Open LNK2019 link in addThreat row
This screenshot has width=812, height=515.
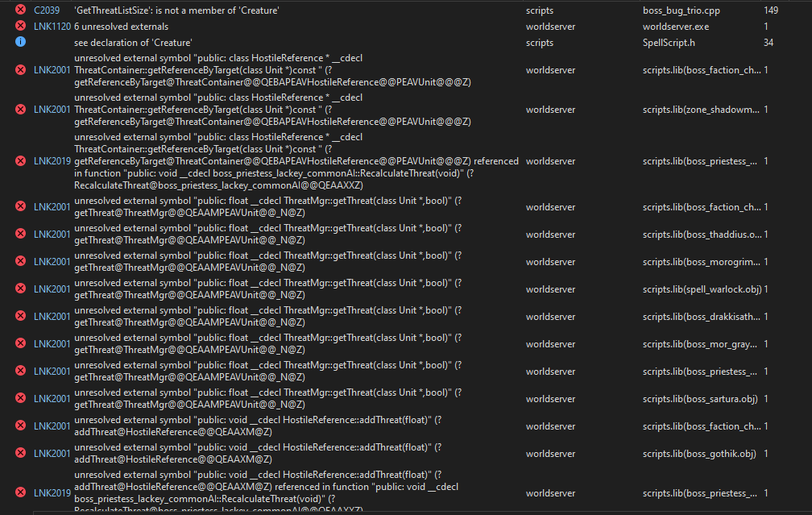point(52,493)
